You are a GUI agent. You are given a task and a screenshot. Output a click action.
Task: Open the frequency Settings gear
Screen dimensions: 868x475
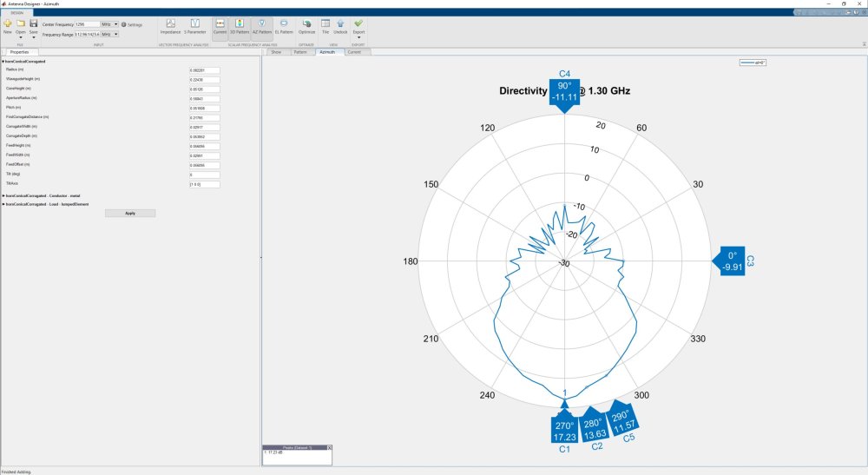point(132,24)
